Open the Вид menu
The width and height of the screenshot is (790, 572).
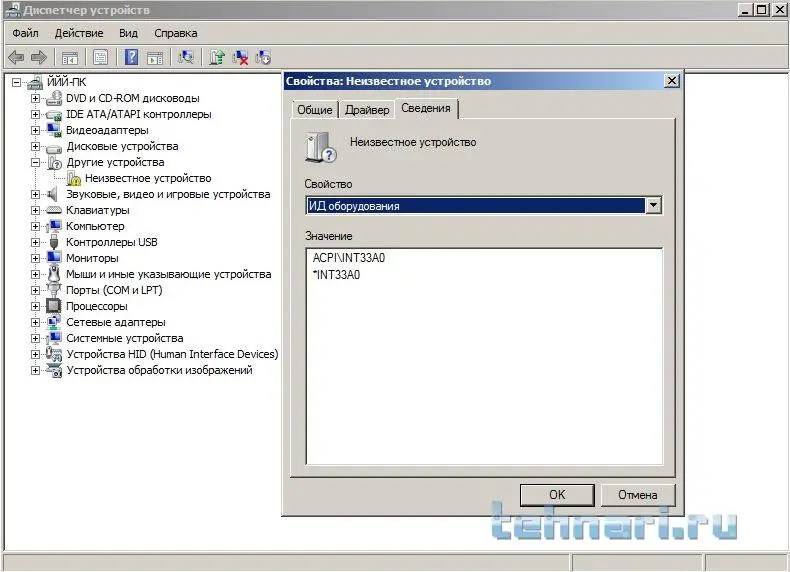point(128,33)
